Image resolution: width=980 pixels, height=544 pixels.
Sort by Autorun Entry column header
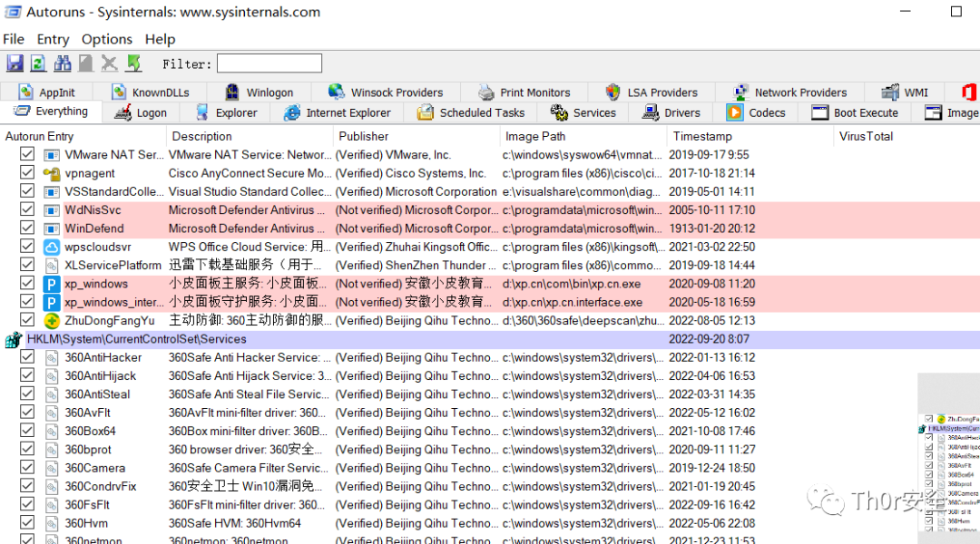[x=83, y=136]
